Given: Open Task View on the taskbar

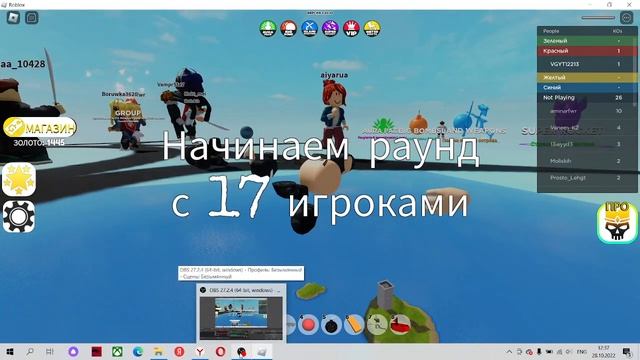Looking at the screenshot, I should pyautogui.click(x=50, y=351).
